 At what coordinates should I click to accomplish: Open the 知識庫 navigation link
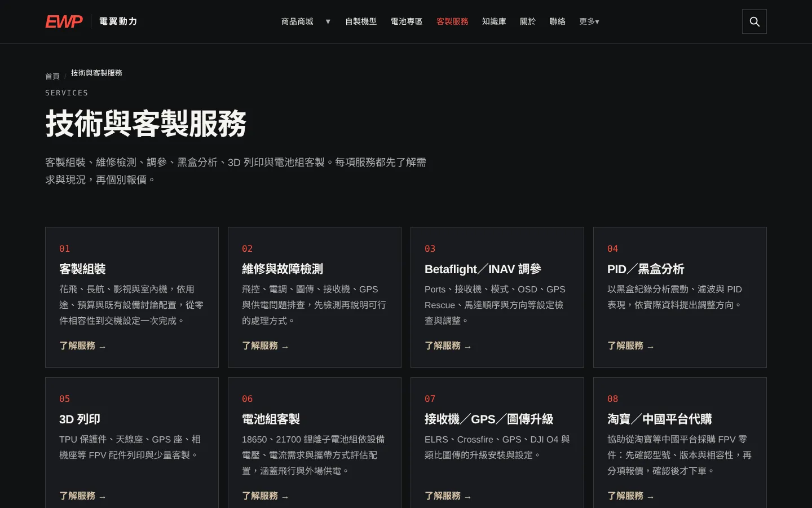(x=494, y=21)
